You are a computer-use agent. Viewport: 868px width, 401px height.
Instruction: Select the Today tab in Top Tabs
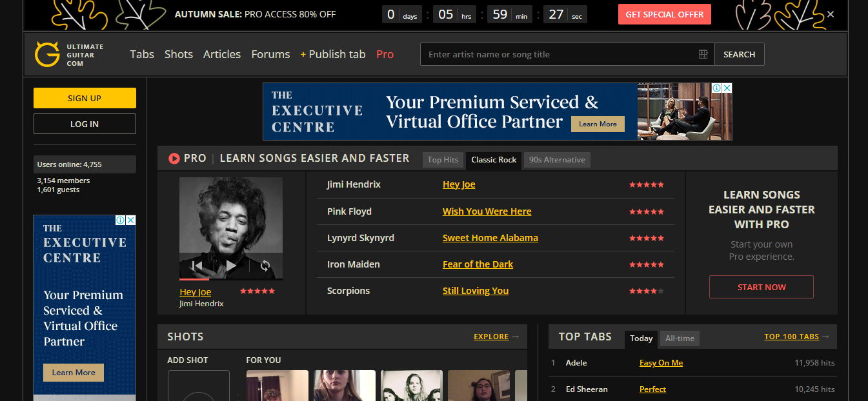[x=641, y=338]
